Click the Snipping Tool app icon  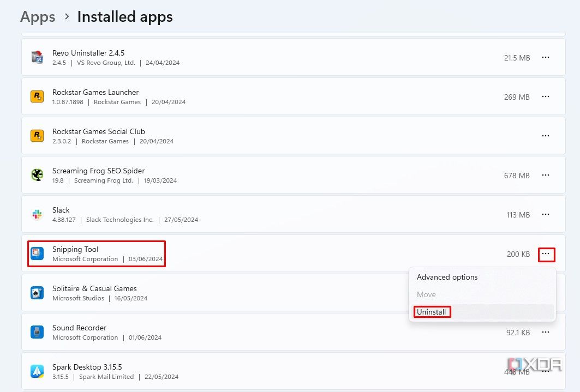(37, 254)
